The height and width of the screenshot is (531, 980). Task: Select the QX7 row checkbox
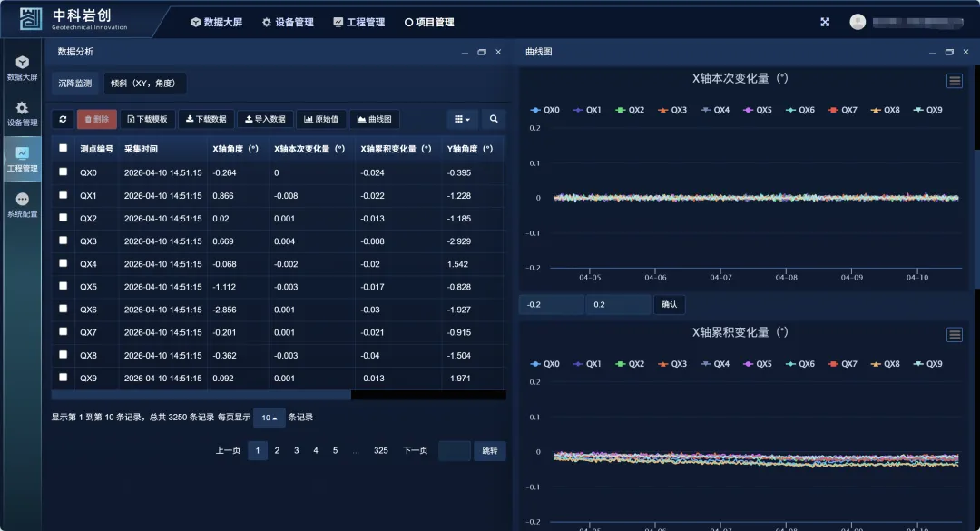[63, 331]
